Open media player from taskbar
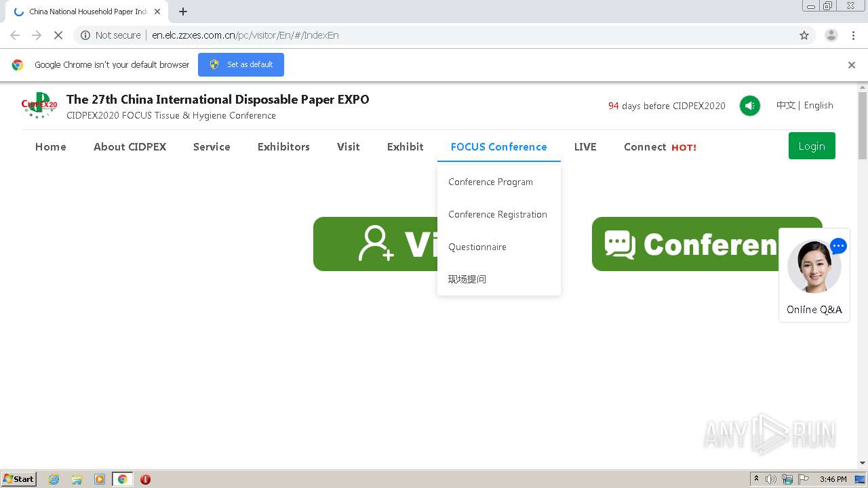This screenshot has width=868, height=488. pyautogui.click(x=100, y=479)
